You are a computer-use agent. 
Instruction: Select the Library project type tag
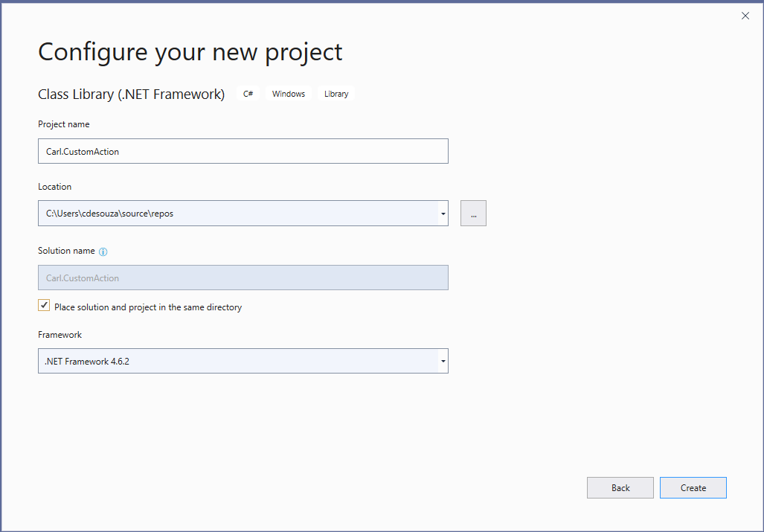click(336, 94)
